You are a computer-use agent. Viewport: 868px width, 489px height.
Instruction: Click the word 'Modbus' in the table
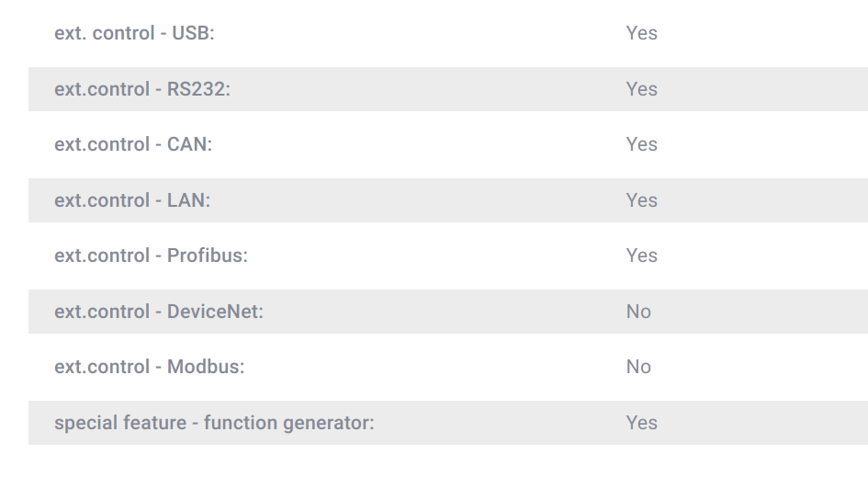(203, 367)
